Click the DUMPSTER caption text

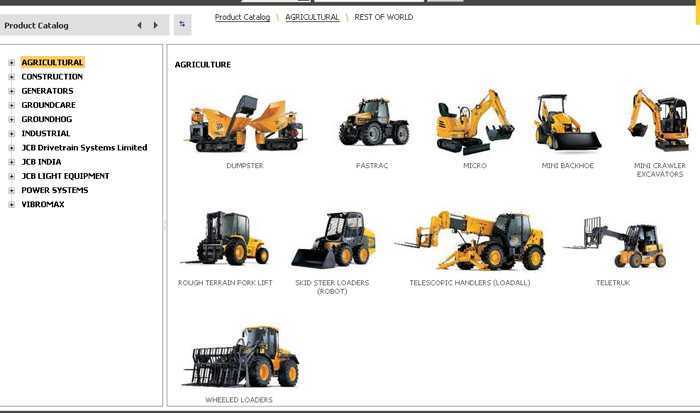pyautogui.click(x=245, y=166)
